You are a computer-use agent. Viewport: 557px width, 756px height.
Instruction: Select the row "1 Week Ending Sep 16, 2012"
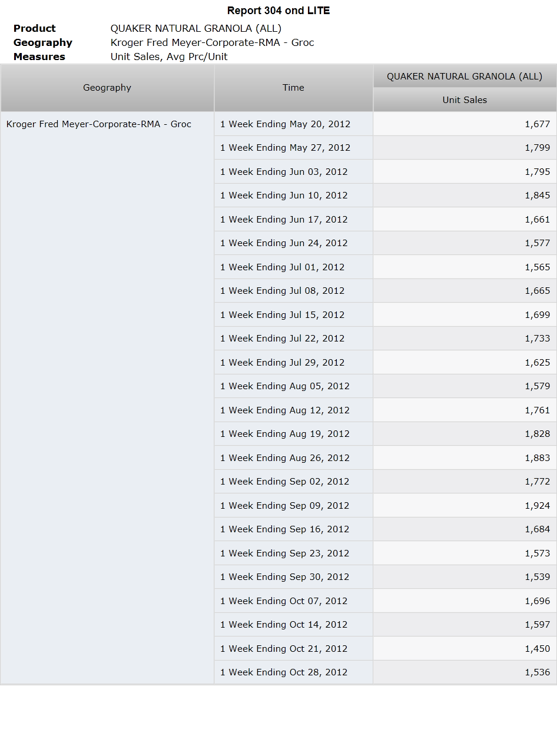pyautogui.click(x=293, y=529)
